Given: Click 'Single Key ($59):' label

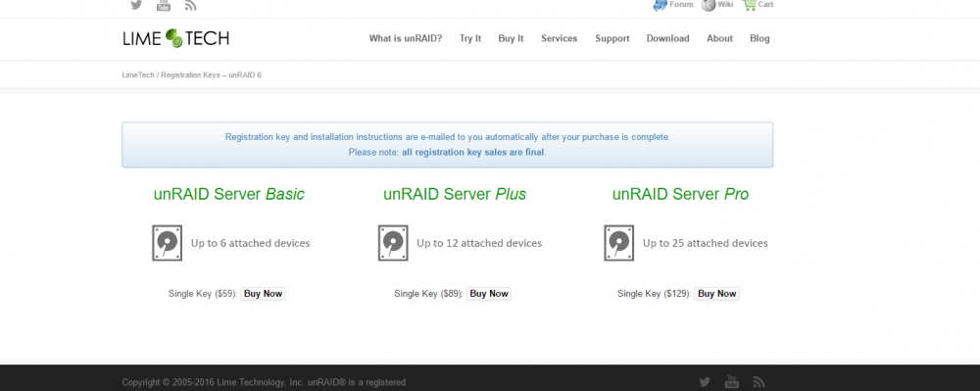Looking at the screenshot, I should pos(203,294).
